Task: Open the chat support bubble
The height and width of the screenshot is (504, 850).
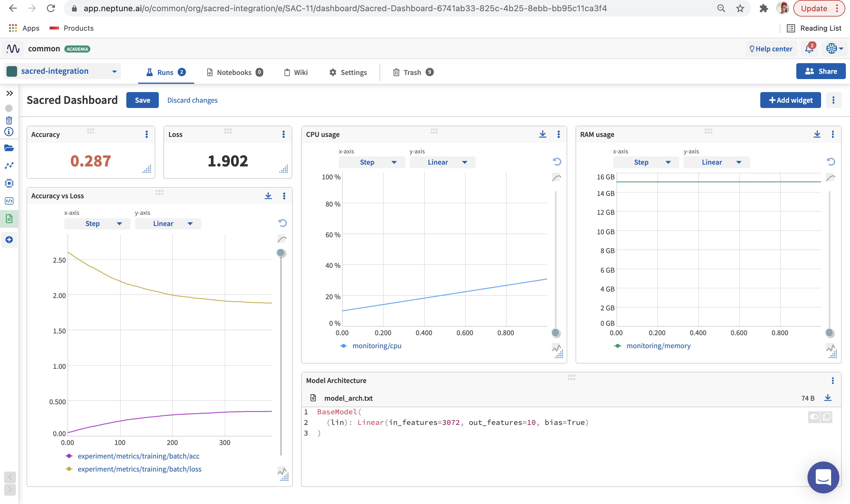Action: pyautogui.click(x=823, y=477)
